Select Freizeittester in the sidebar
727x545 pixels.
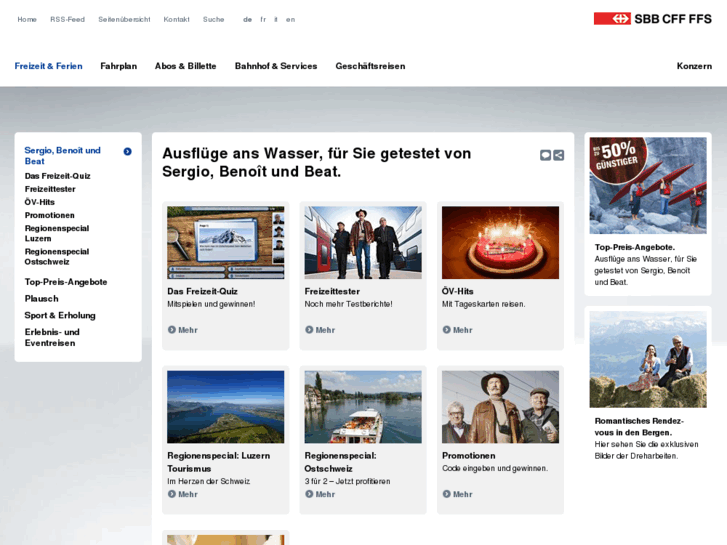pos(50,189)
